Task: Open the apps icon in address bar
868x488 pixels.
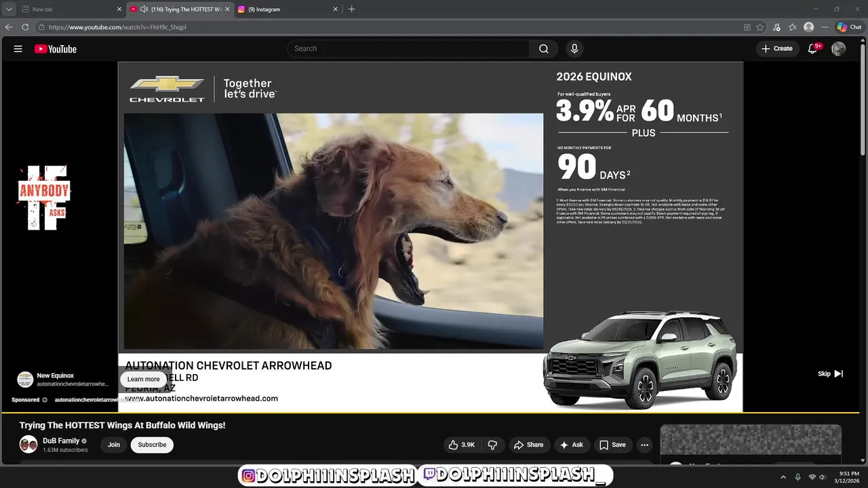Action: [747, 27]
